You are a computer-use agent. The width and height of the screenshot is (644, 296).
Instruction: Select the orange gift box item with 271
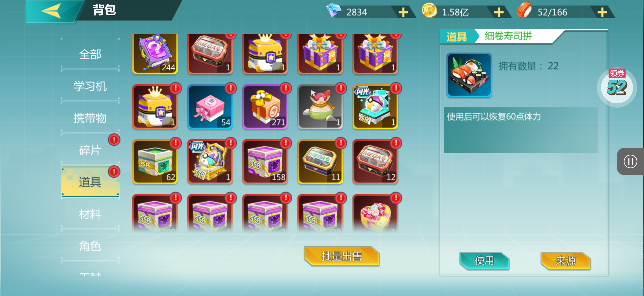(265, 107)
